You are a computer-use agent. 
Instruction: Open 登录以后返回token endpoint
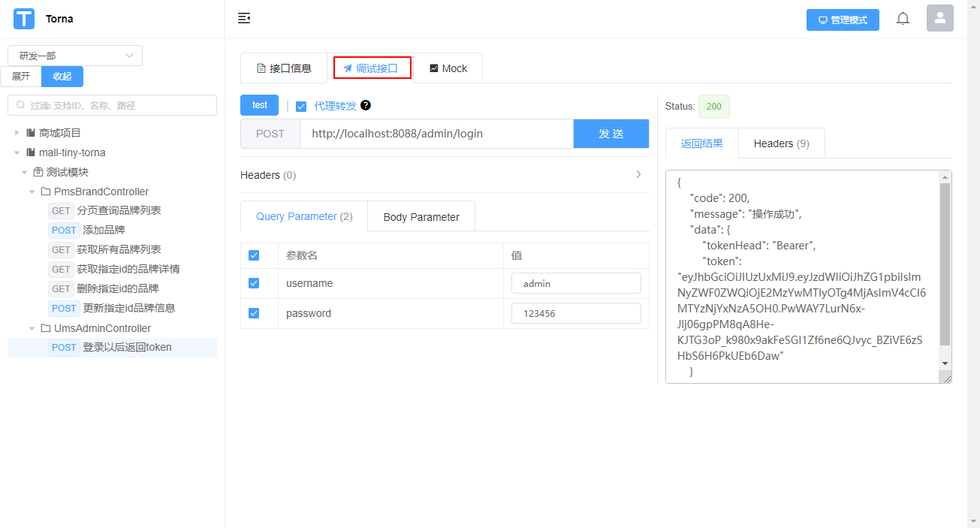pos(127,347)
